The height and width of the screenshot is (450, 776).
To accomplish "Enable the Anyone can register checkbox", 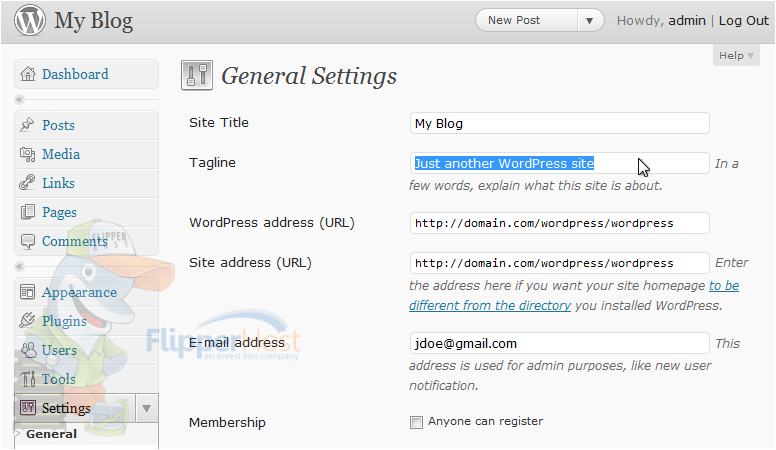I will click(416, 422).
